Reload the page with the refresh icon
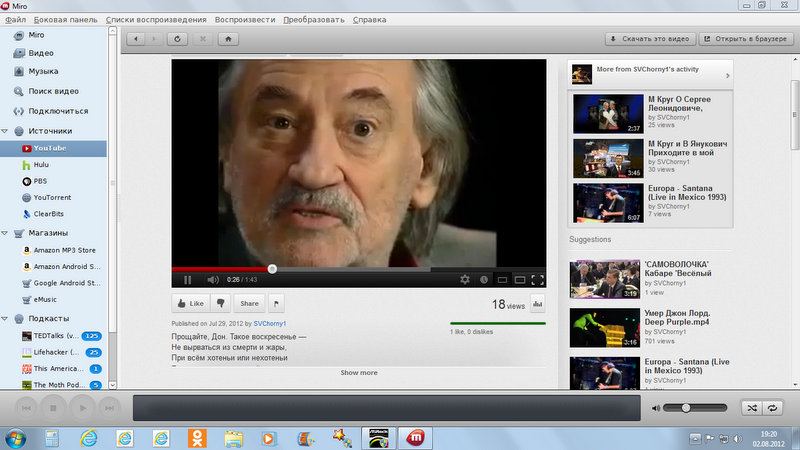This screenshot has width=800, height=450. (x=177, y=39)
